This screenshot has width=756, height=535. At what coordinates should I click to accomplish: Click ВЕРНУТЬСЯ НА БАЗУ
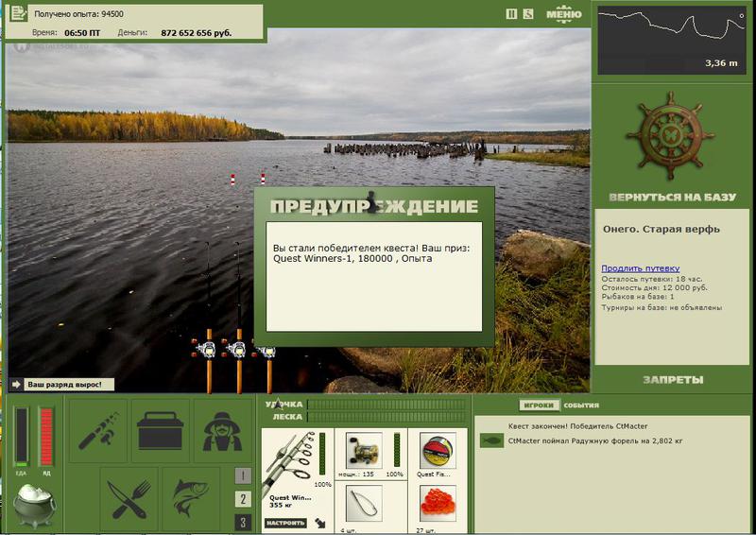[x=672, y=198]
